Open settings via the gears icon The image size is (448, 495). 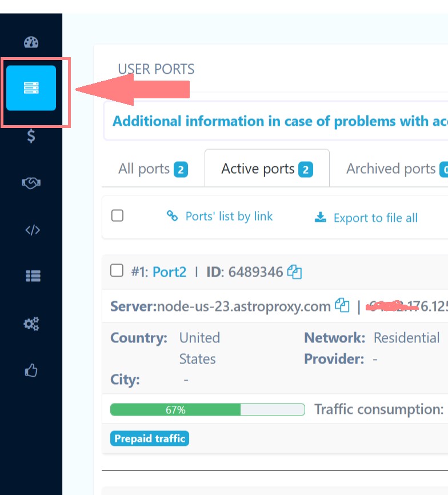pyautogui.click(x=31, y=324)
